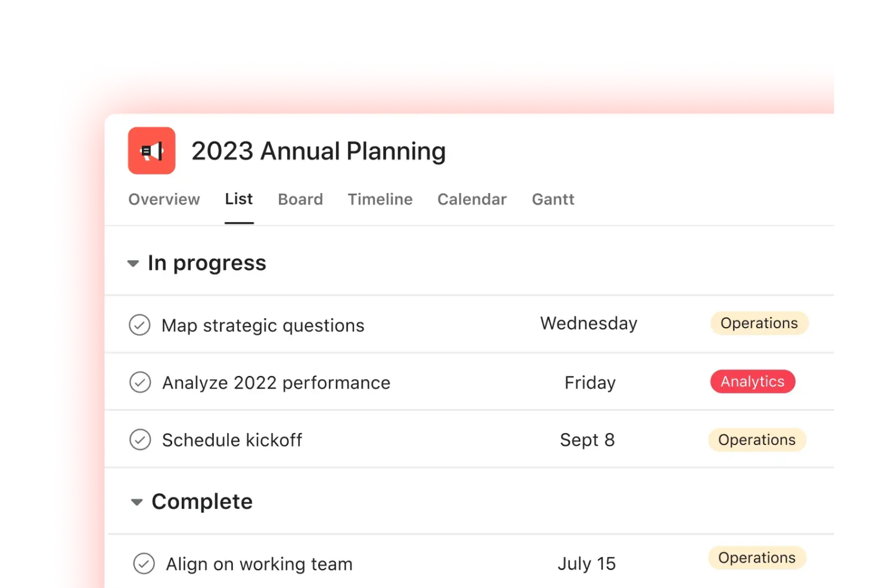Image resolution: width=882 pixels, height=588 pixels.
Task: Open the Calendar view
Action: click(471, 199)
